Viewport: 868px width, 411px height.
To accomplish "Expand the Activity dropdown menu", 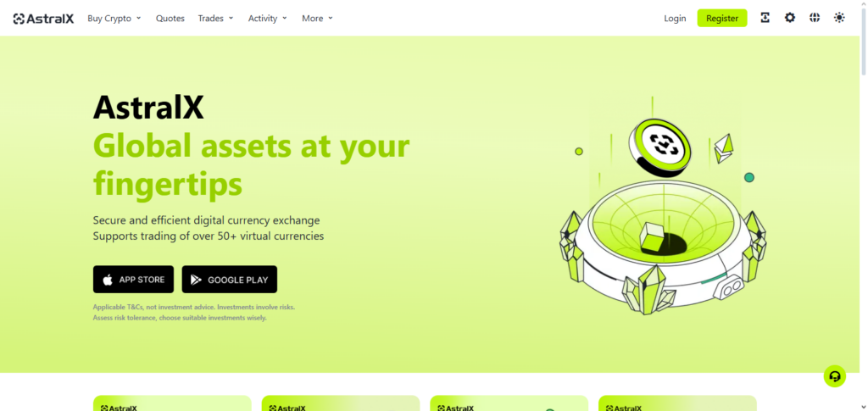I will (x=268, y=19).
